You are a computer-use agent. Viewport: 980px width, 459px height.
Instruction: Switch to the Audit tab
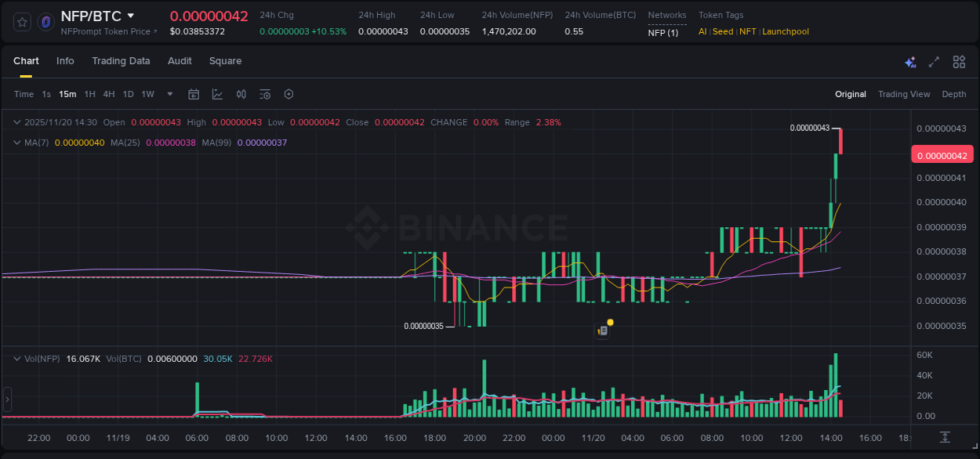[180, 61]
